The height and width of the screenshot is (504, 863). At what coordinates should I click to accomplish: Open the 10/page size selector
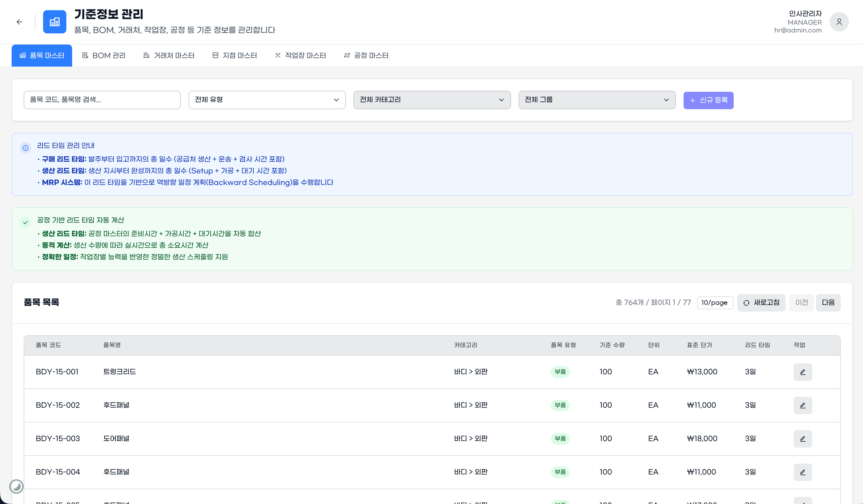[715, 303]
